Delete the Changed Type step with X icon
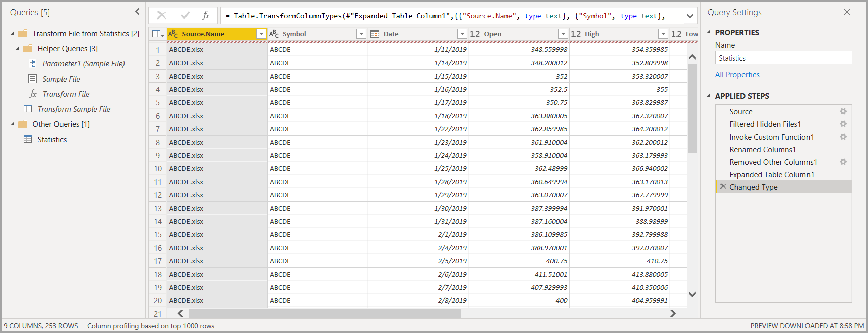 click(x=723, y=187)
